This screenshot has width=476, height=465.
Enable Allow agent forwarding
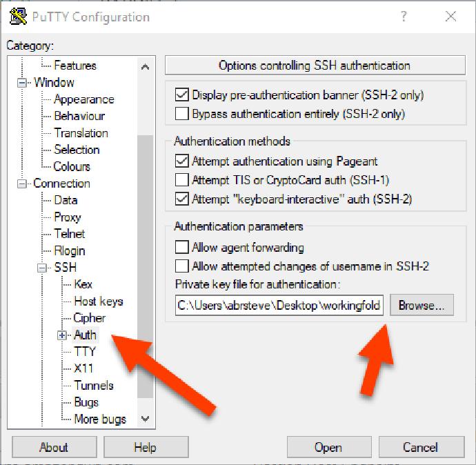tap(182, 247)
